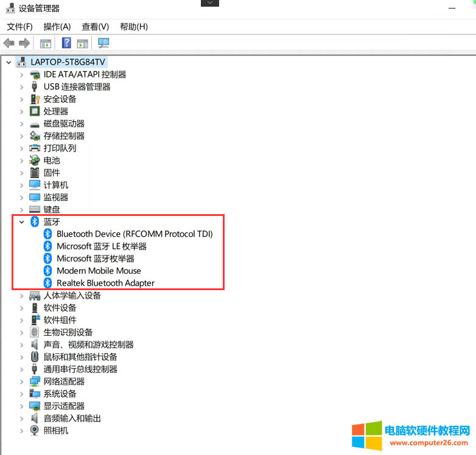Click the 固件 firmware chip icon
Image resolution: width=476 pixels, height=455 pixels.
[x=35, y=173]
